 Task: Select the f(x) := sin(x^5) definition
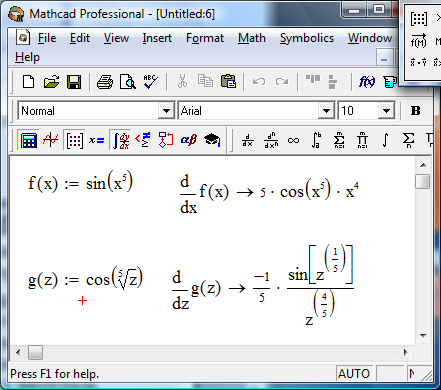[81, 182]
